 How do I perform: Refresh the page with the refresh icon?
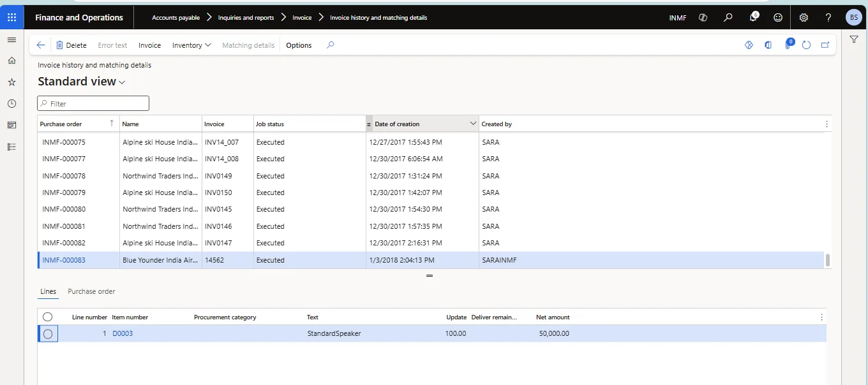pyautogui.click(x=807, y=45)
